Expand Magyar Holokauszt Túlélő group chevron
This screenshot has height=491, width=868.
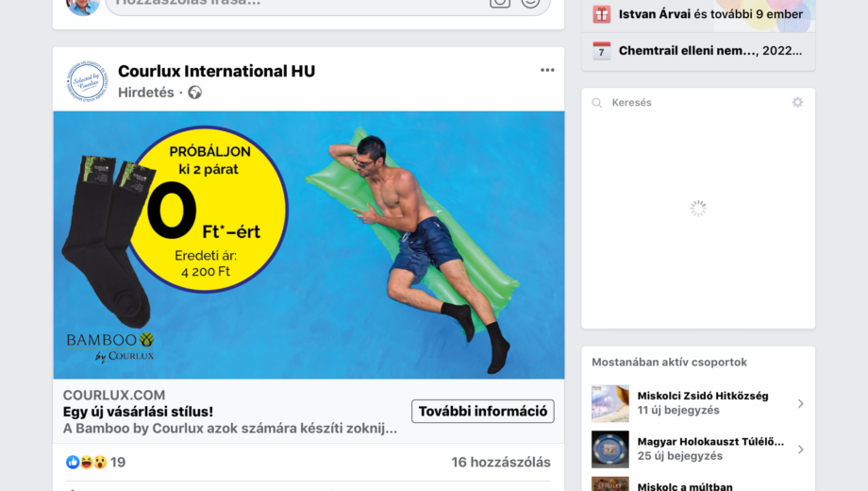tap(800, 449)
